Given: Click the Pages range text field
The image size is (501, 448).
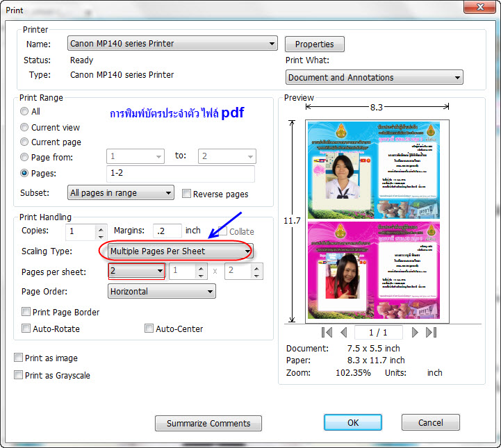Looking at the screenshot, I should coord(180,174).
